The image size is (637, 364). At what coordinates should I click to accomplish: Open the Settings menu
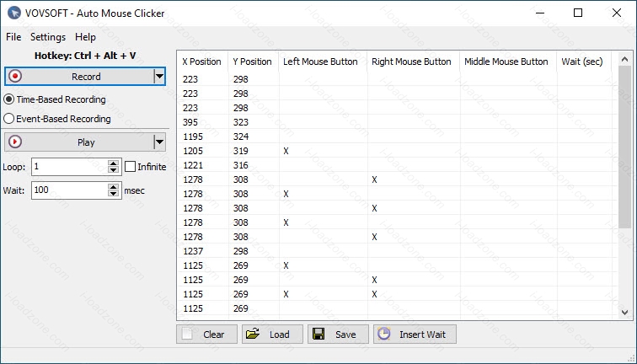tap(48, 37)
